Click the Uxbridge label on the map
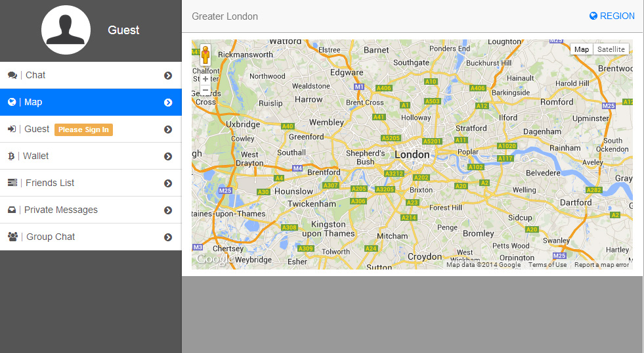 point(243,124)
